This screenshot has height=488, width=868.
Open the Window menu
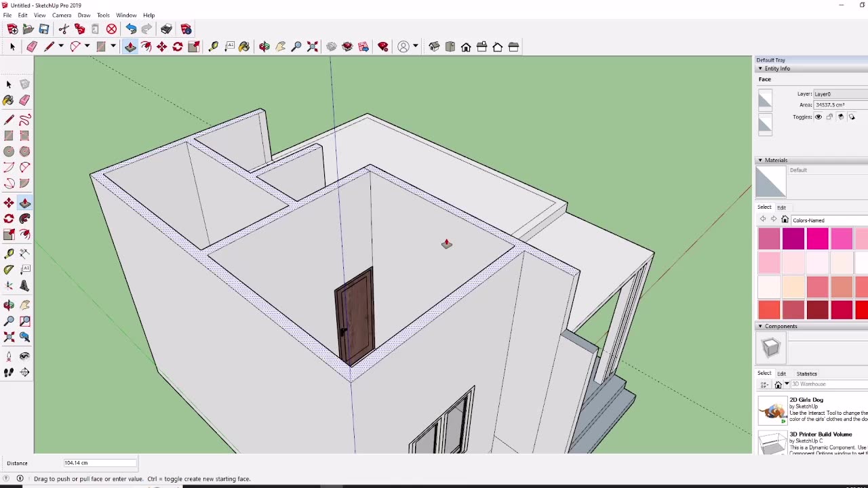tap(126, 15)
